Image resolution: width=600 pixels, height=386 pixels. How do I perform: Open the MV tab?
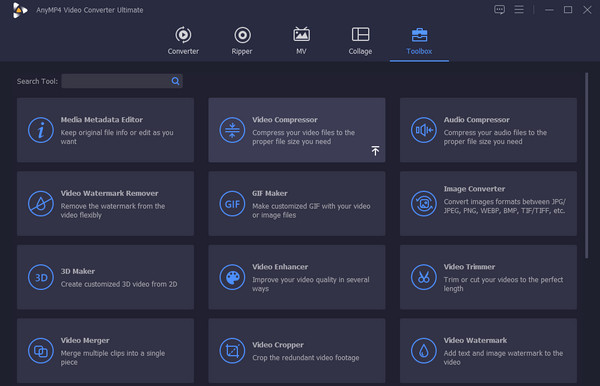point(302,41)
